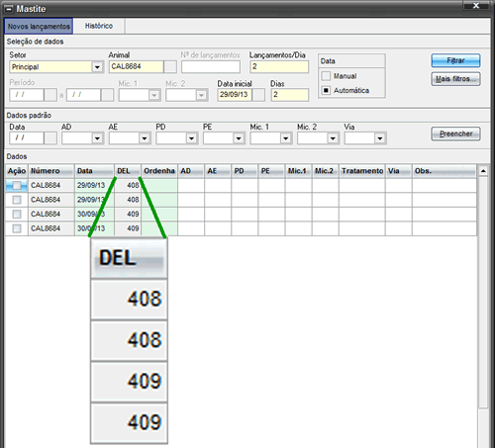
Task: Expand the Dados padrão Mic. 2 dropdown
Action: pyautogui.click(x=333, y=138)
